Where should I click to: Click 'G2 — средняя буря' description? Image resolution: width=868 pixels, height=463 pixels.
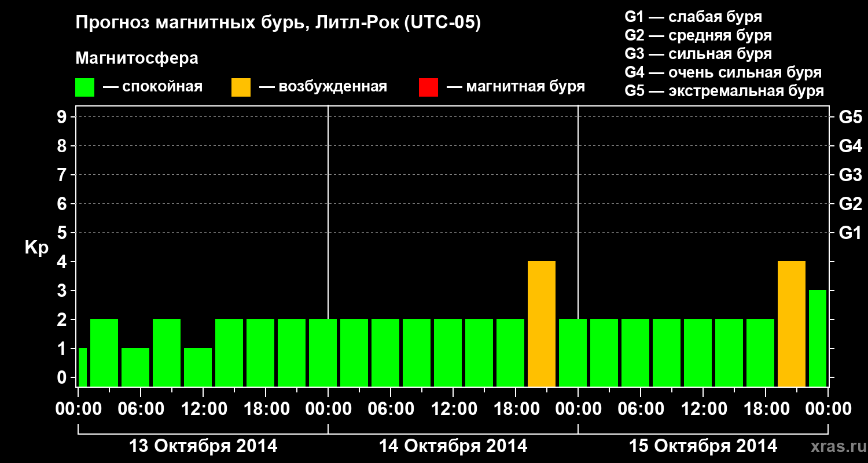698,35
